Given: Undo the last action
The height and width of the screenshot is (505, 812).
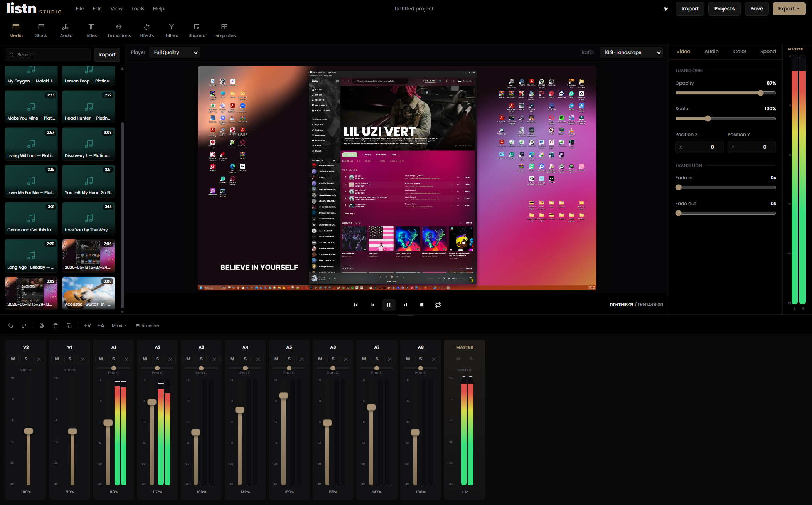Looking at the screenshot, I should coord(10,326).
